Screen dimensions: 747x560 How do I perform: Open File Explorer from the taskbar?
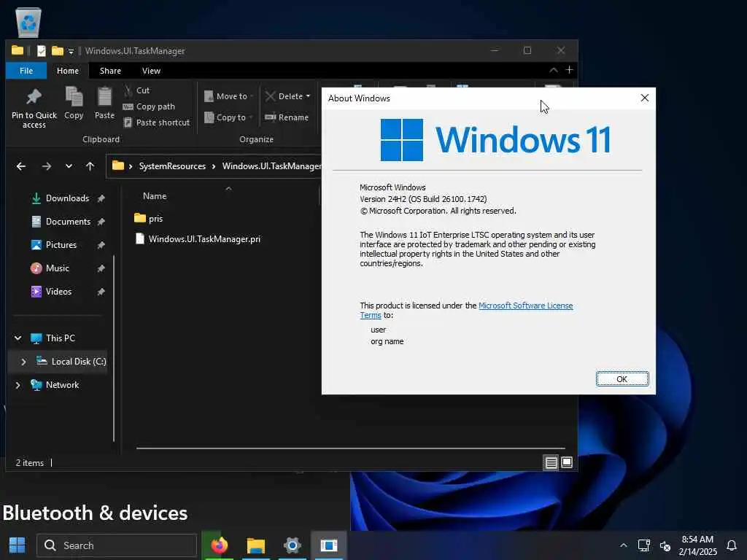click(x=256, y=545)
